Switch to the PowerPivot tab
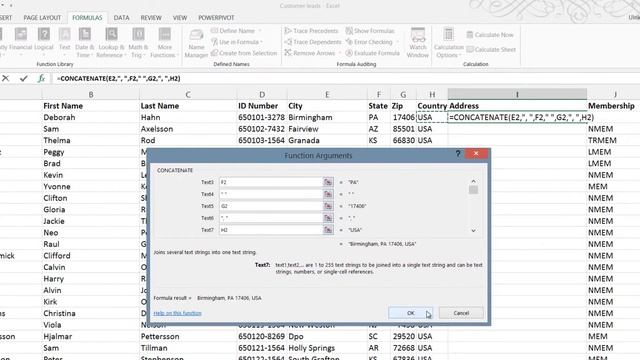The height and width of the screenshot is (360, 640). coord(216,18)
